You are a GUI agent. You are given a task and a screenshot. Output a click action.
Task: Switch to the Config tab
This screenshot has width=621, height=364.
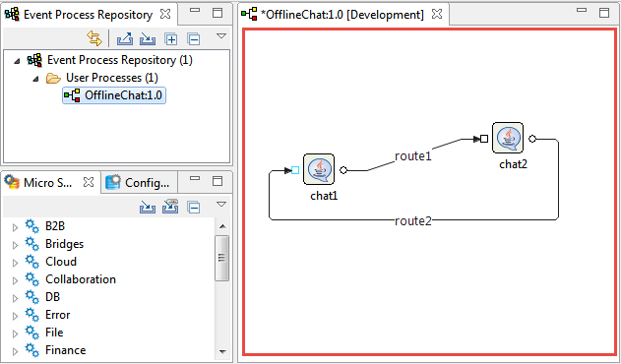tap(138, 183)
